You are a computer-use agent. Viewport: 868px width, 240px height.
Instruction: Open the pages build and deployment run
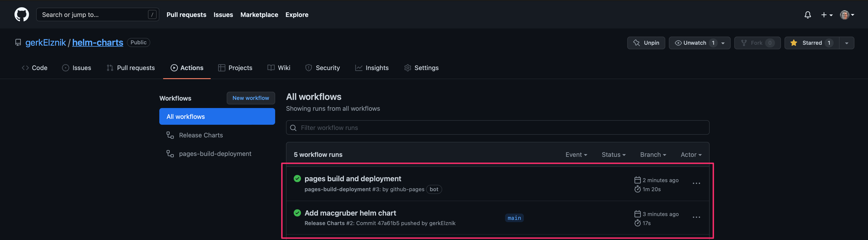353,178
